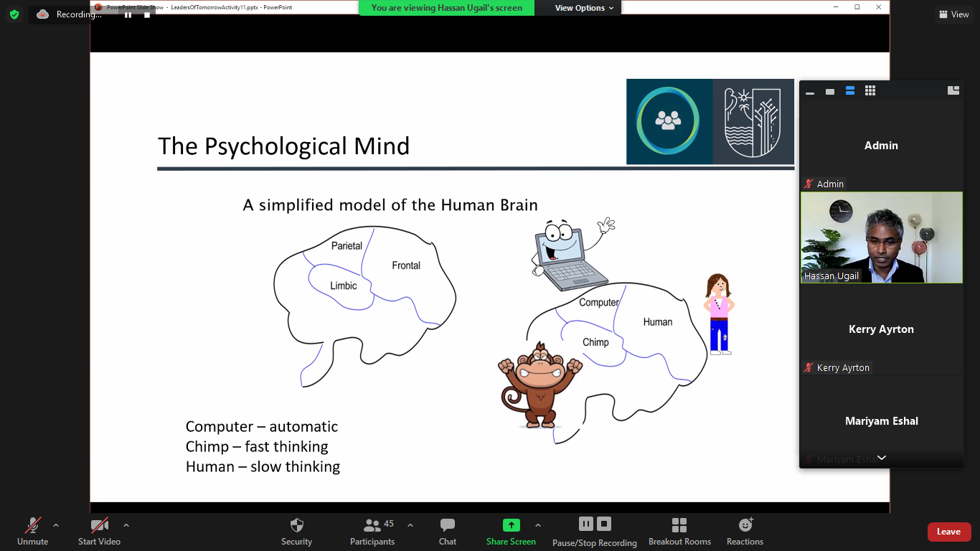
Task: Open the View Options dropdown
Action: tap(584, 8)
